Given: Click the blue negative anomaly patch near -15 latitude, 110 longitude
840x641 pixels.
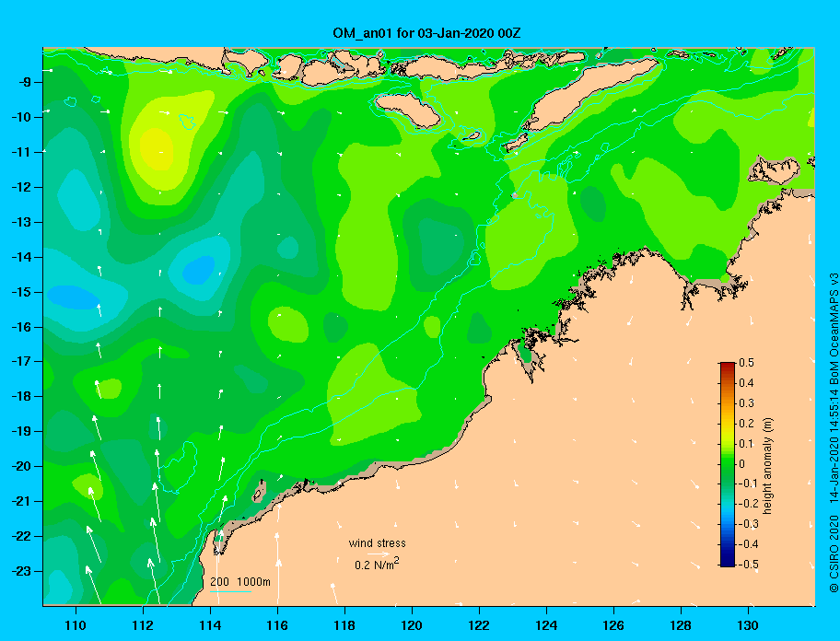Looking at the screenshot, I should (74, 297).
